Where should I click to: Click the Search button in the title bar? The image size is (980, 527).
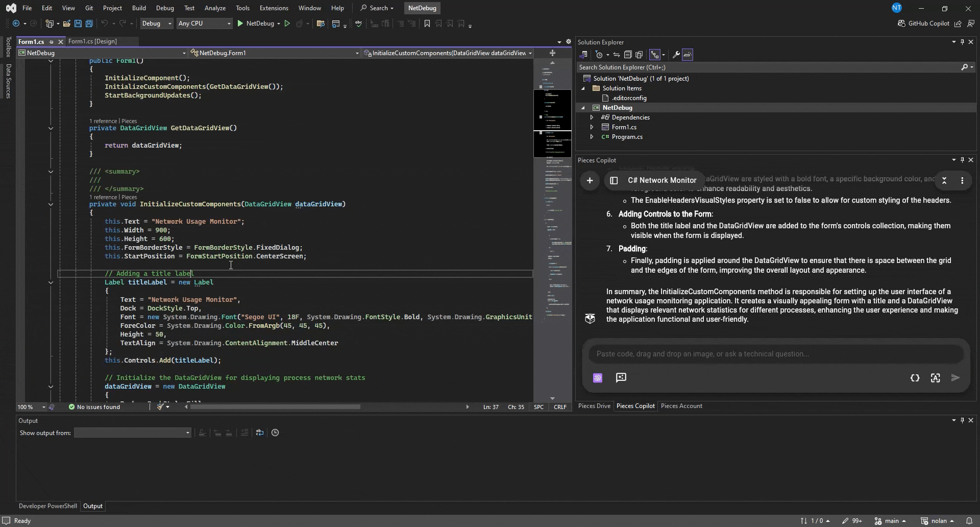click(x=377, y=8)
